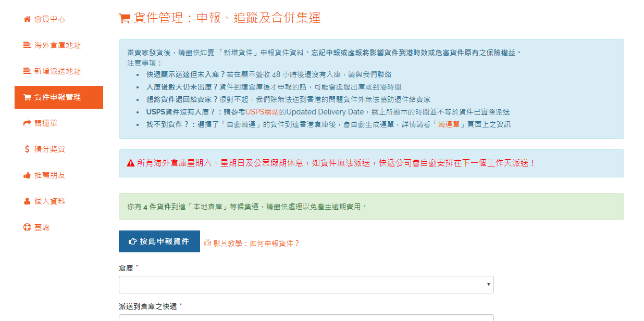Image resolution: width=644 pixels, height=321 pixels.
Task: Click the 派送到倉庫之快遞 input field
Action: [x=306, y=317]
